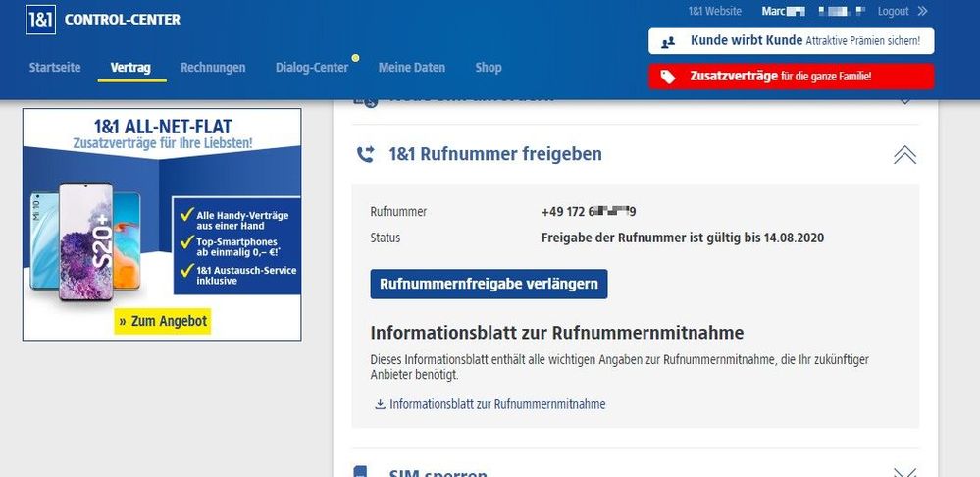Viewport: 980px width, 477px height.
Task: Open the 1&1 Website link
Action: point(714,11)
